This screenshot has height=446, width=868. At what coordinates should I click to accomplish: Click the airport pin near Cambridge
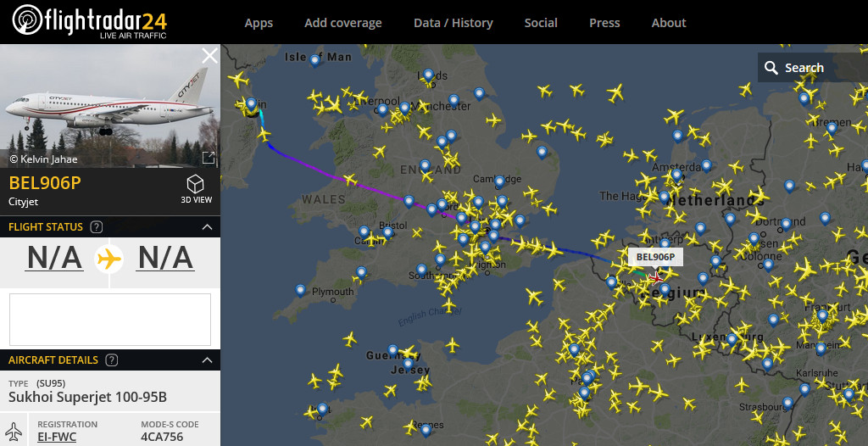(499, 181)
